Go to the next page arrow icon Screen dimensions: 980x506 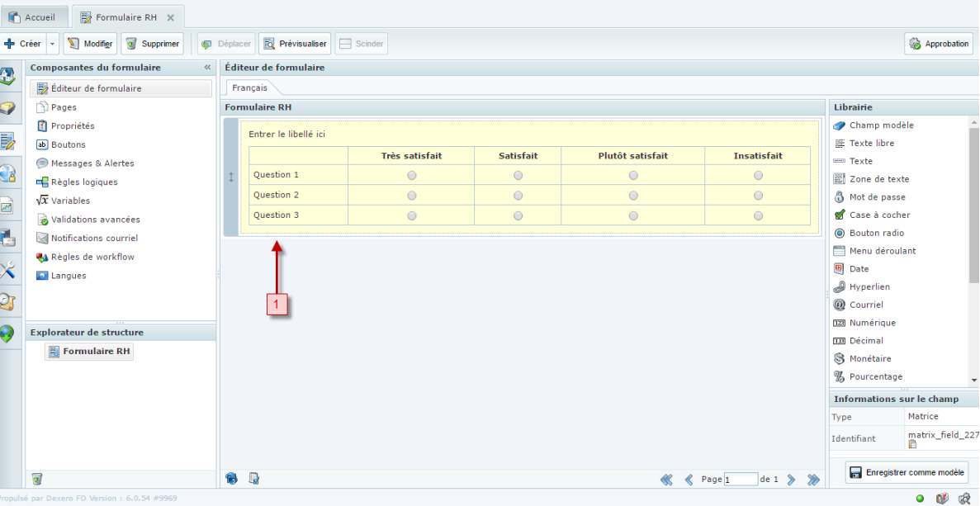791,480
